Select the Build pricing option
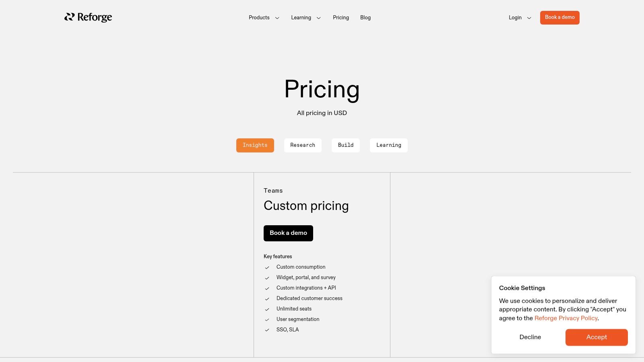Image resolution: width=644 pixels, height=362 pixels. coord(345,145)
